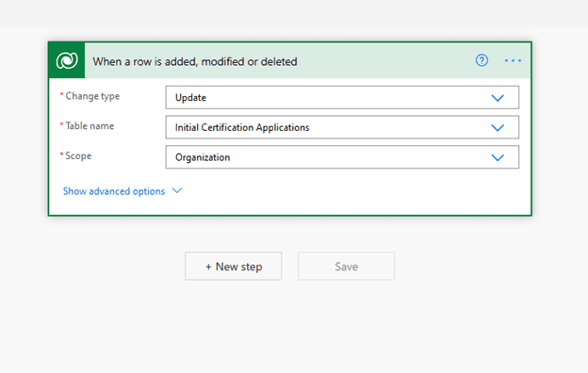Collapse the trigger card via its title
The height and width of the screenshot is (373, 588).
[x=195, y=61]
